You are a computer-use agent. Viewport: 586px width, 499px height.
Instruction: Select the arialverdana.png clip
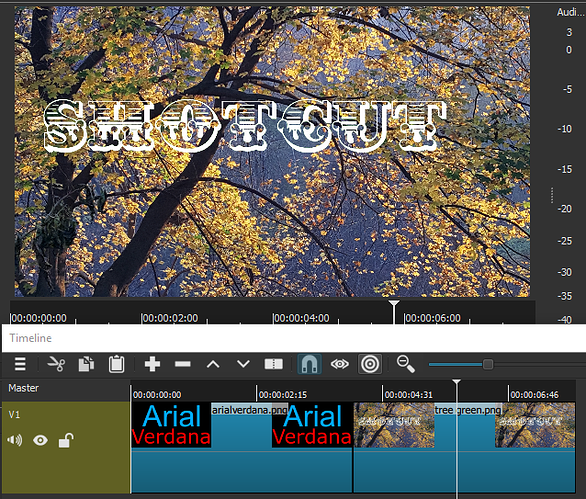click(x=241, y=447)
